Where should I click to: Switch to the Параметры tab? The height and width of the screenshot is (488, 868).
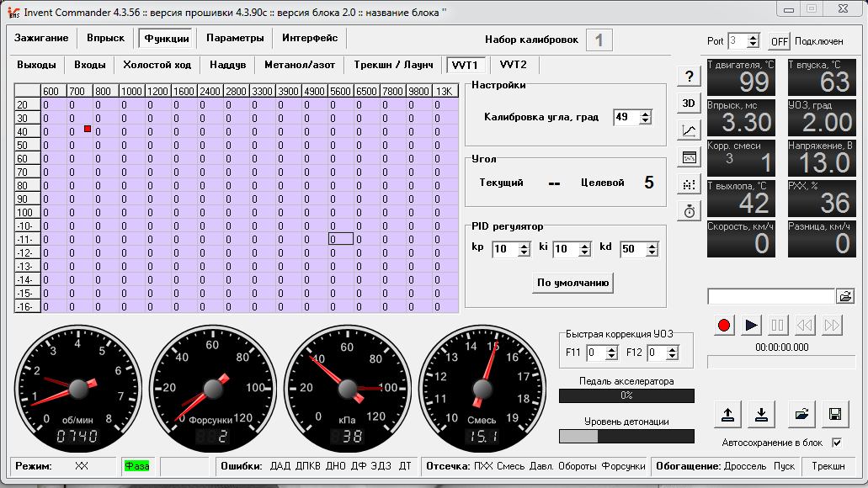[x=235, y=38]
